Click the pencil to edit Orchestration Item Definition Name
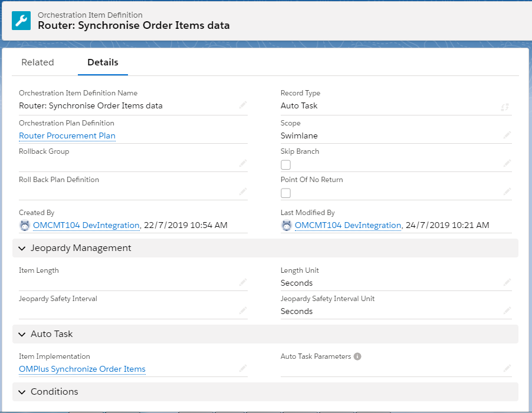Image resolution: width=532 pixels, height=413 pixels. (x=242, y=105)
